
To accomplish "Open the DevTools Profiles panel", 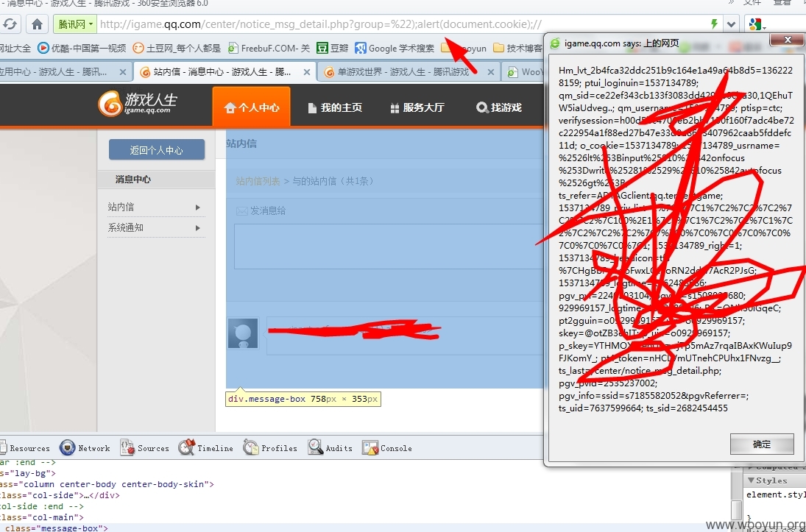I will 270,448.
